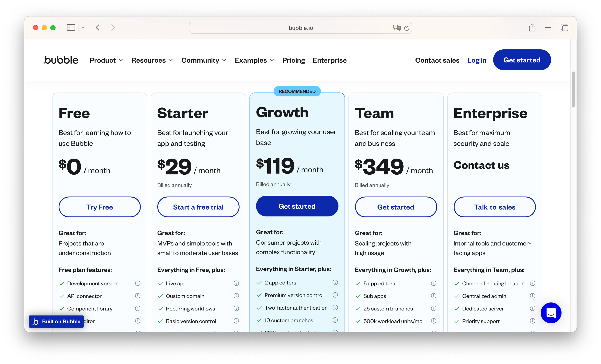Click the Share icon in Safari toolbar
The width and height of the screenshot is (601, 364).
click(532, 28)
